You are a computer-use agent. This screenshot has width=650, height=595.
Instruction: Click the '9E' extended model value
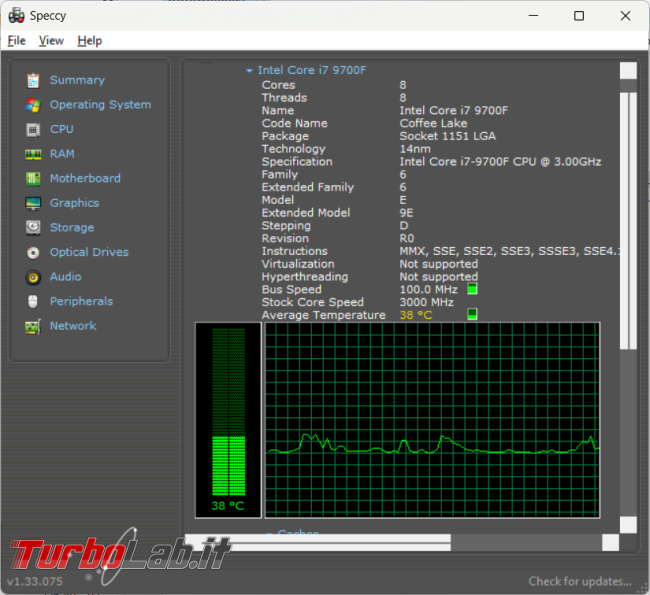[x=406, y=213]
